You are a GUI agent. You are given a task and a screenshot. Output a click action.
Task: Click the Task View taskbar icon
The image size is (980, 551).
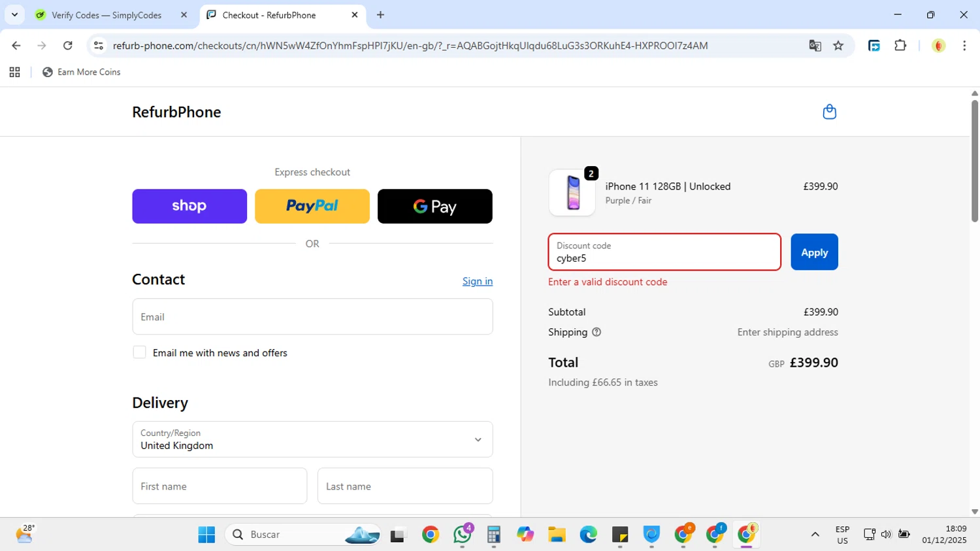398,535
